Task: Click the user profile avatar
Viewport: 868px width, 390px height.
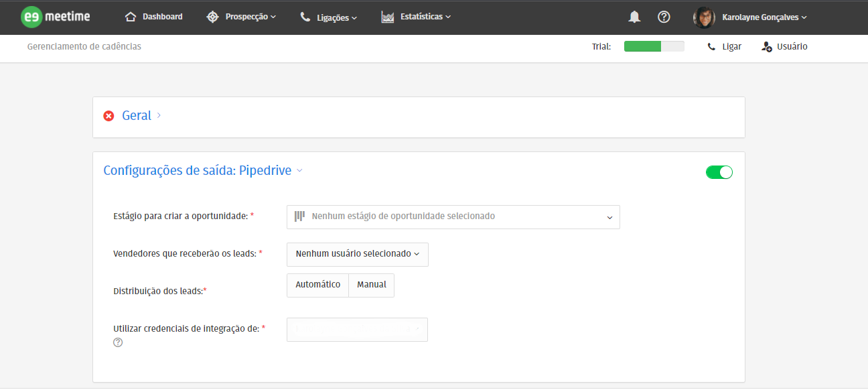Action: tap(704, 17)
